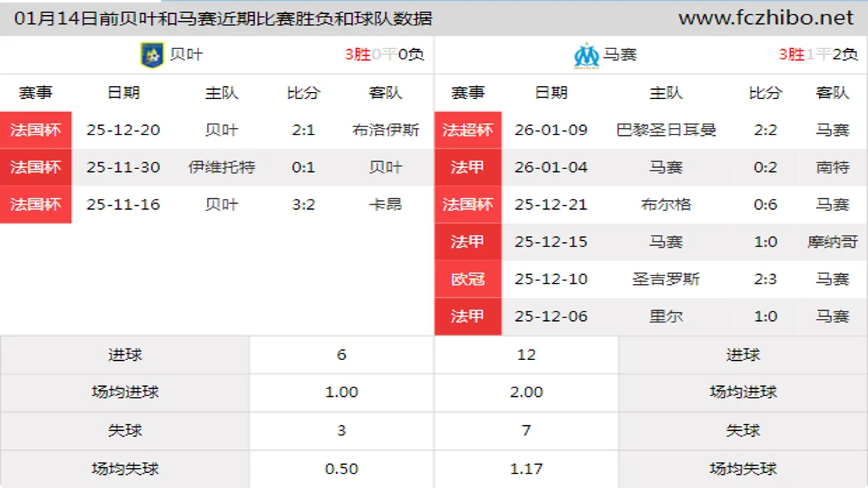Click the 2:2 score of 巴黎圣日耳曼 match

(765, 130)
